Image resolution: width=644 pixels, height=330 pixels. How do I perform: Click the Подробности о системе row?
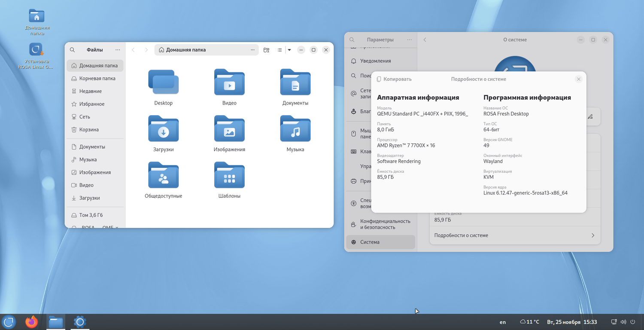tap(514, 235)
